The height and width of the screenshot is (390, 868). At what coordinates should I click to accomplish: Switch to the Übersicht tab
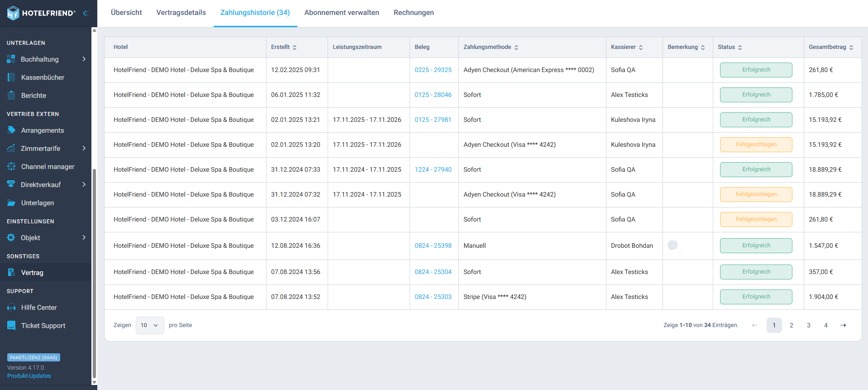point(126,13)
